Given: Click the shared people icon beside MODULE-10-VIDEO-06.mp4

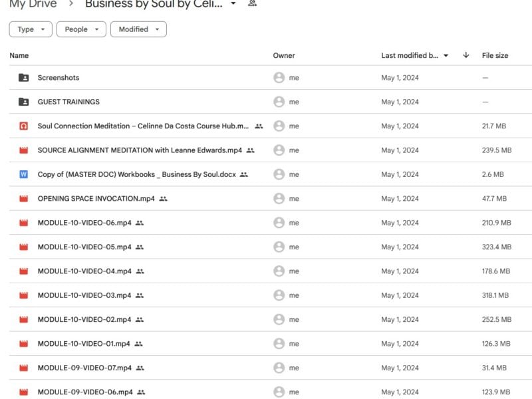Looking at the screenshot, I should point(140,223).
